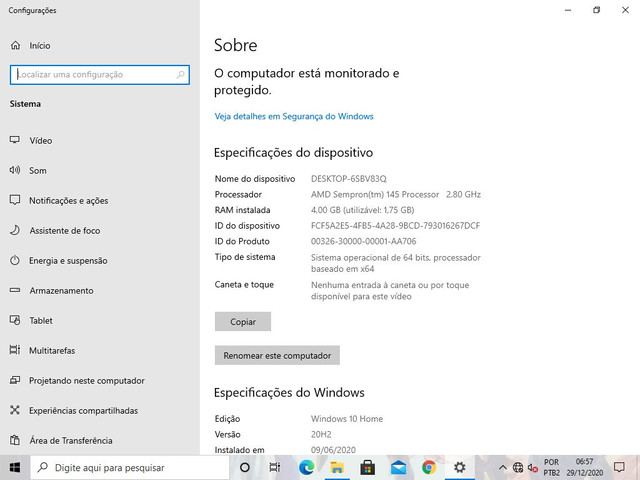
Task: Go to Energia e suspensão section
Action: (68, 260)
